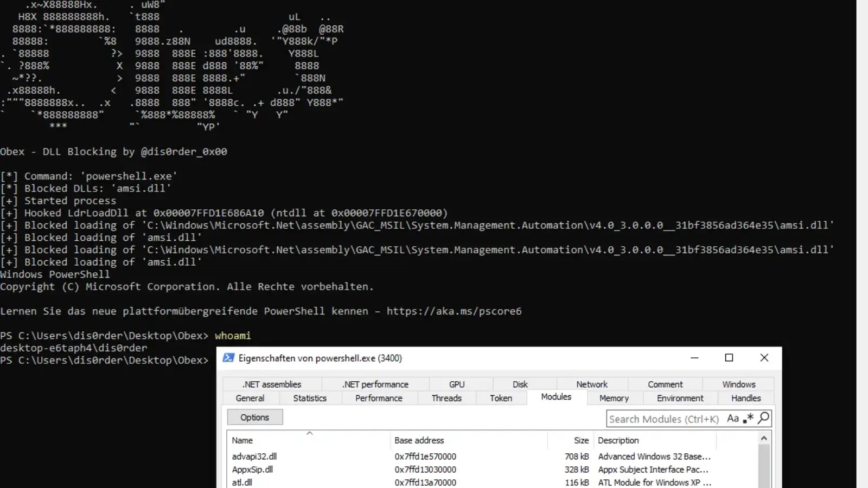868x488 pixels.
Task: Click the search magnifier icon
Action: (x=764, y=419)
